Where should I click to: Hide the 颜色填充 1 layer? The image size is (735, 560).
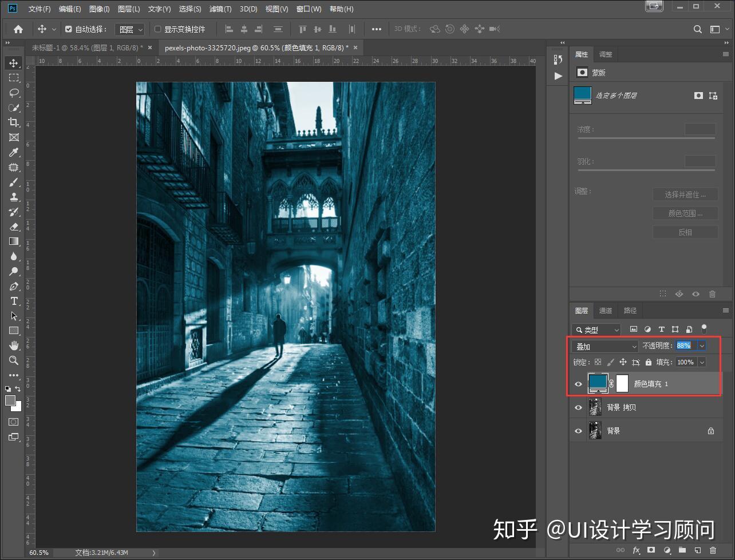click(x=578, y=384)
